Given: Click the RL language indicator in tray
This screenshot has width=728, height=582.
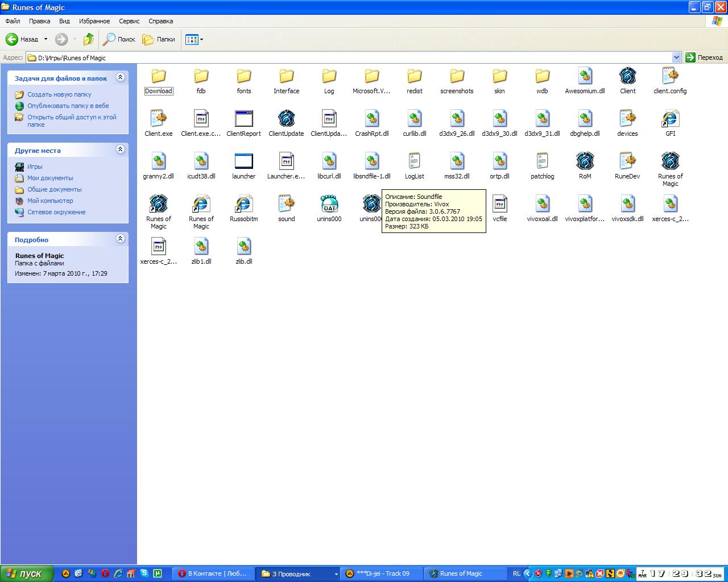Looking at the screenshot, I should (516, 574).
